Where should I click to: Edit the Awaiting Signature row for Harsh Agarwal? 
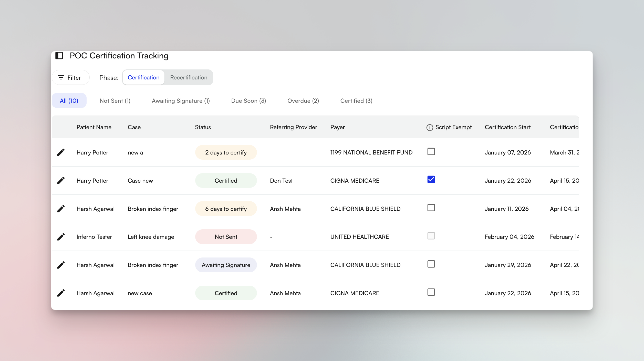click(61, 265)
